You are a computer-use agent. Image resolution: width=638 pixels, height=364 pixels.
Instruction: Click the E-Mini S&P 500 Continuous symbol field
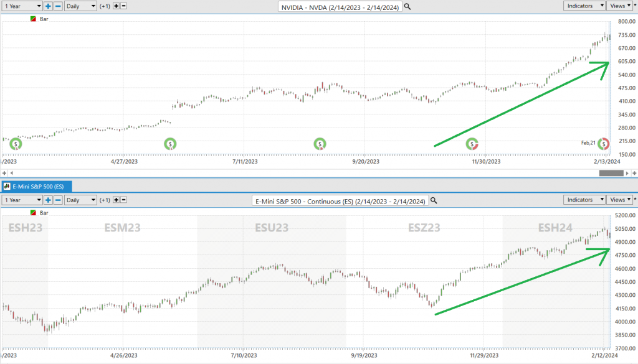(x=340, y=201)
